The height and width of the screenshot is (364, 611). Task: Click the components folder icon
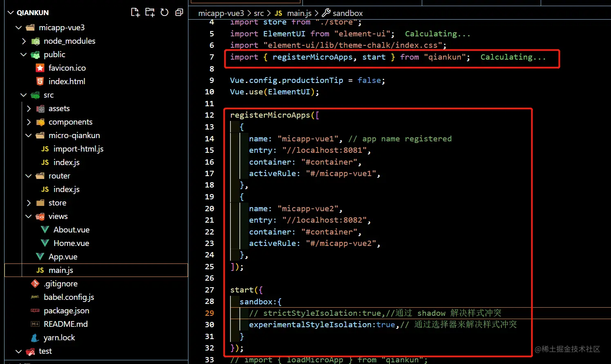point(40,122)
